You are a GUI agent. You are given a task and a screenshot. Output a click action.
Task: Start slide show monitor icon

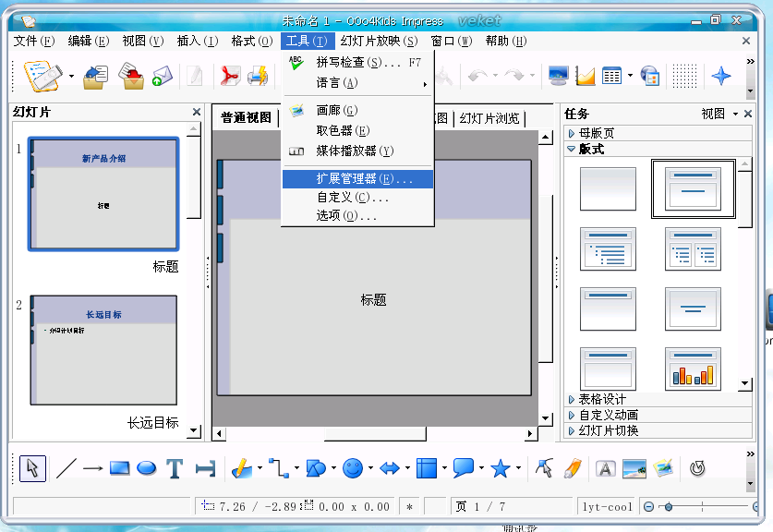coord(558,76)
